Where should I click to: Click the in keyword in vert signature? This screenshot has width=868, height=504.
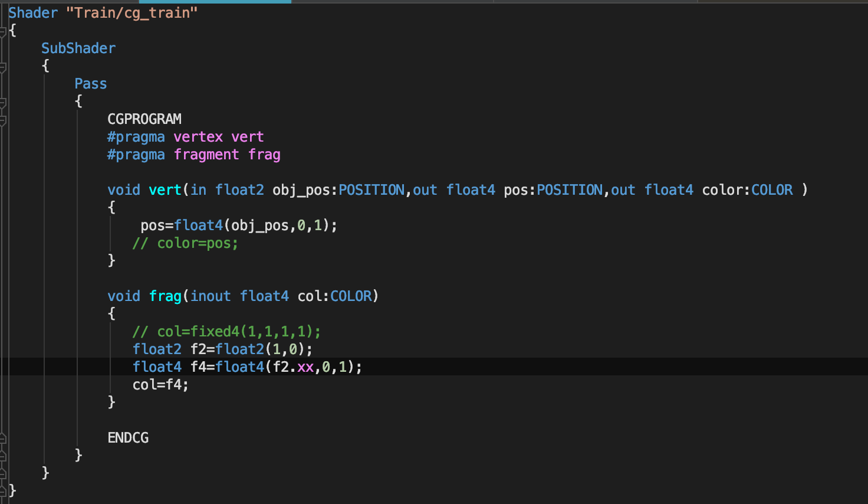tap(198, 190)
